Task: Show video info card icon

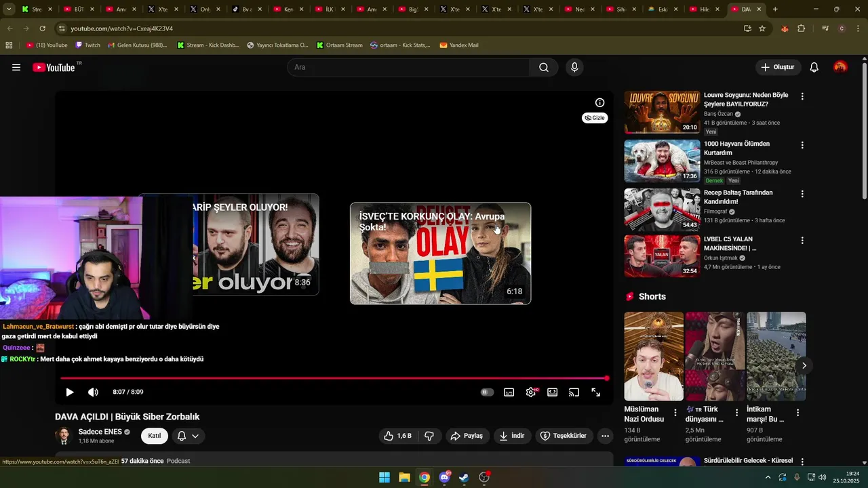Action: tap(599, 102)
